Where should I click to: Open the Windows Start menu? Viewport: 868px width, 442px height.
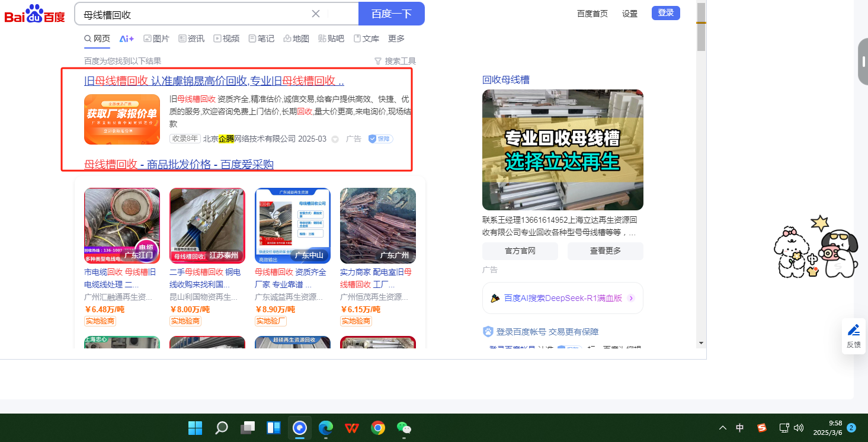click(x=195, y=428)
